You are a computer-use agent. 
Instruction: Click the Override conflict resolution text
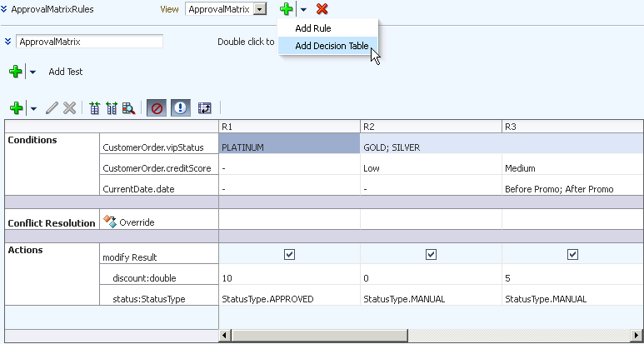coord(137,222)
